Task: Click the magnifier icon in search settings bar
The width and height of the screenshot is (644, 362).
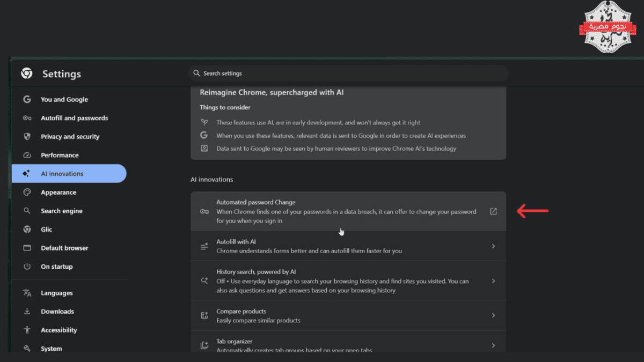Action: (196, 73)
